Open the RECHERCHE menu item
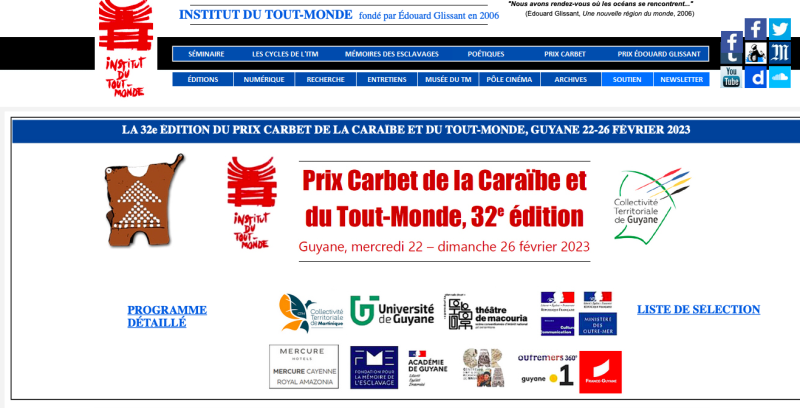 coord(326,80)
